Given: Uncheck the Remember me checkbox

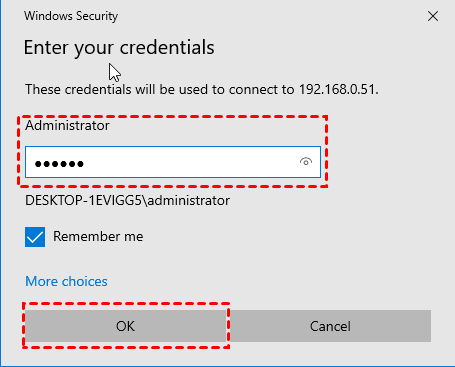Looking at the screenshot, I should click(x=35, y=237).
